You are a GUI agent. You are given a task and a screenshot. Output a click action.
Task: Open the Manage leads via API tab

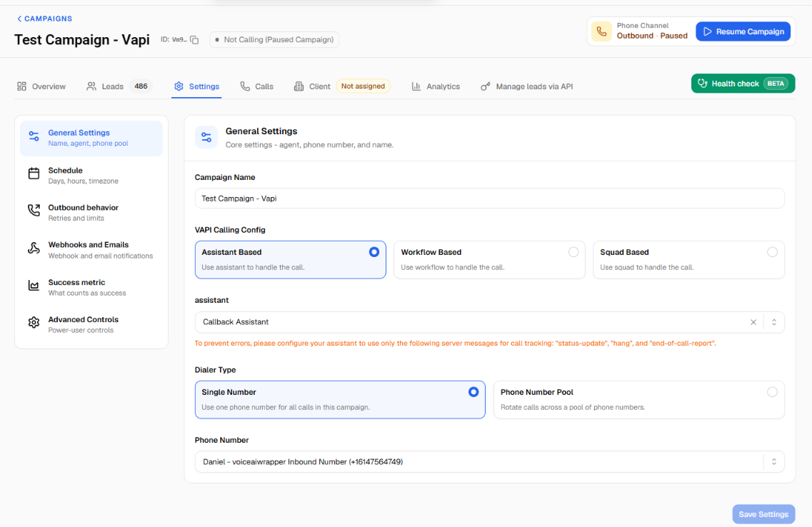tap(526, 86)
